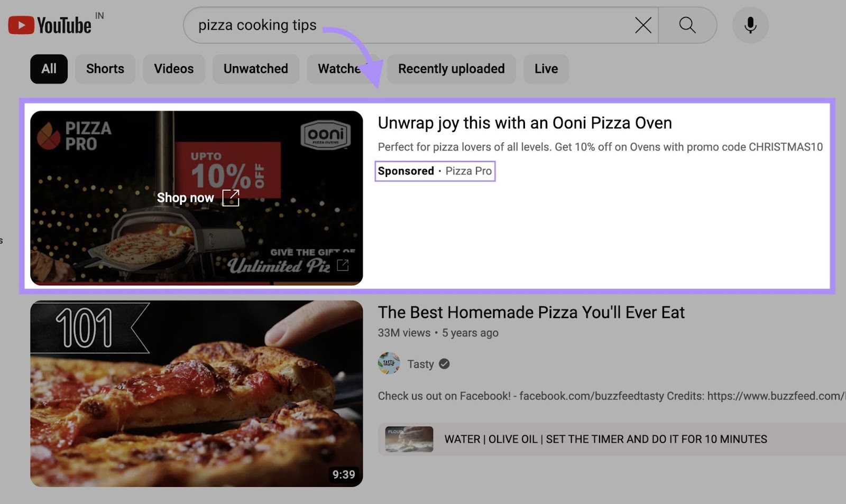The image size is (846, 504).
Task: Click the YouTube logo
Action: [x=50, y=24]
